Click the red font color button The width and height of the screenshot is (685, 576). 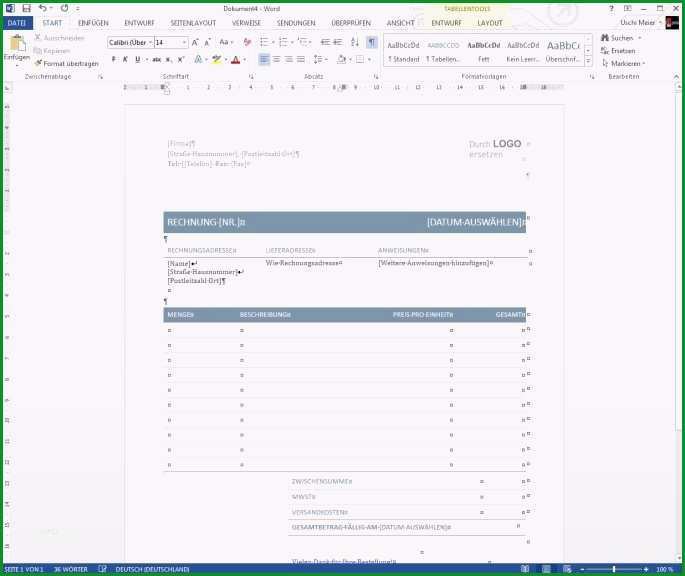click(x=235, y=59)
